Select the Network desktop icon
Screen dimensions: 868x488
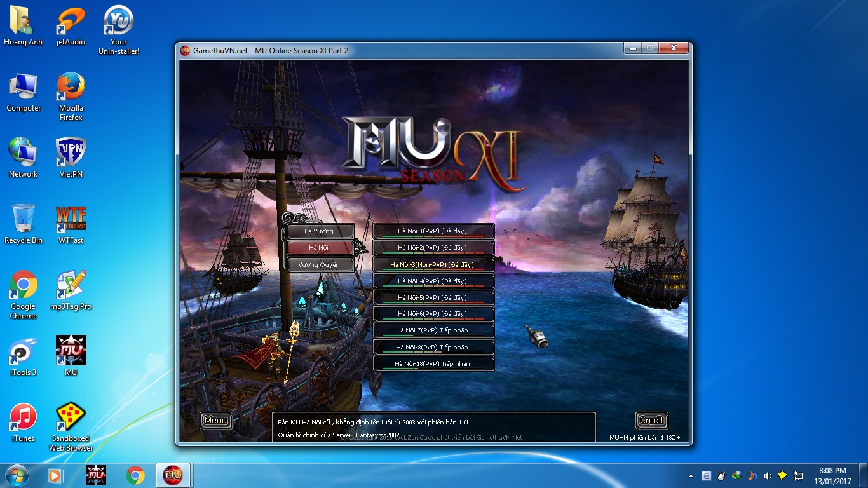click(24, 158)
